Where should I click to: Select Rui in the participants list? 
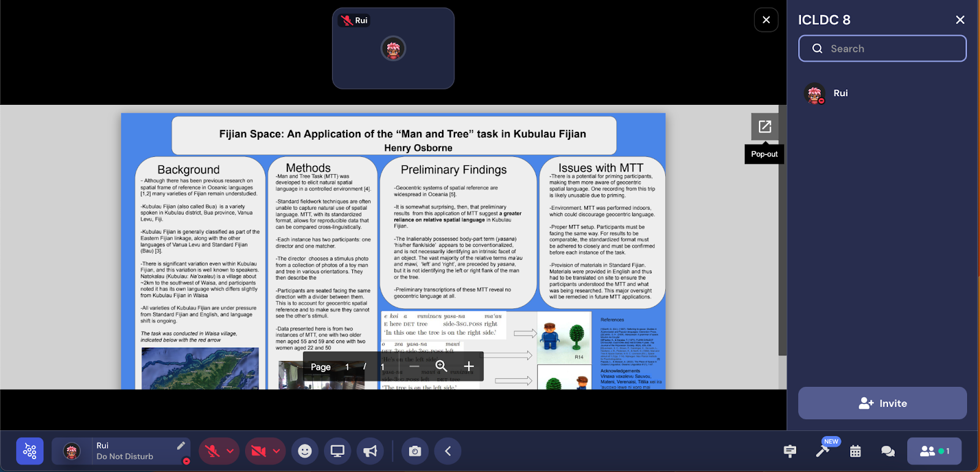pyautogui.click(x=883, y=93)
